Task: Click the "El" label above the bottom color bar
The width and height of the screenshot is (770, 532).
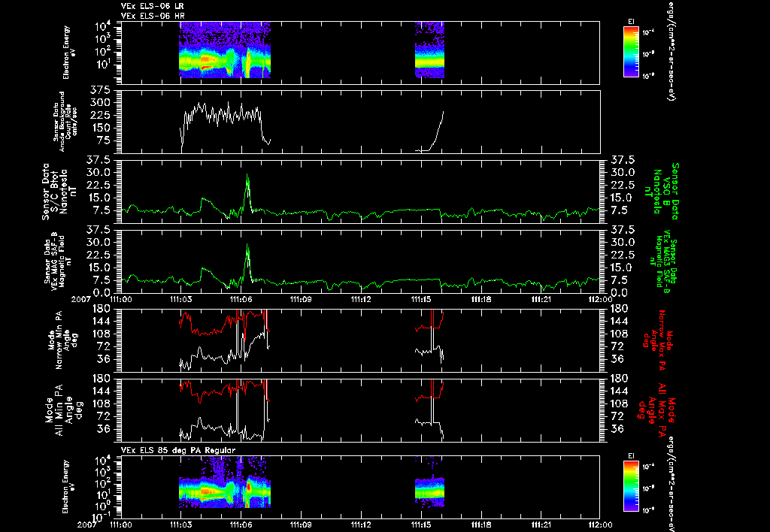Action: point(631,456)
